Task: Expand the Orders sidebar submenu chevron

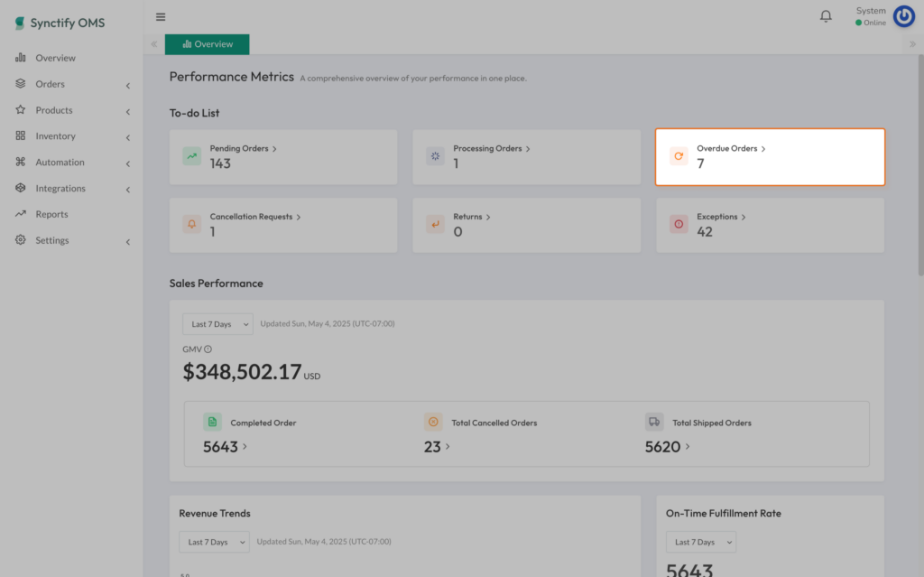Action: coord(128,86)
